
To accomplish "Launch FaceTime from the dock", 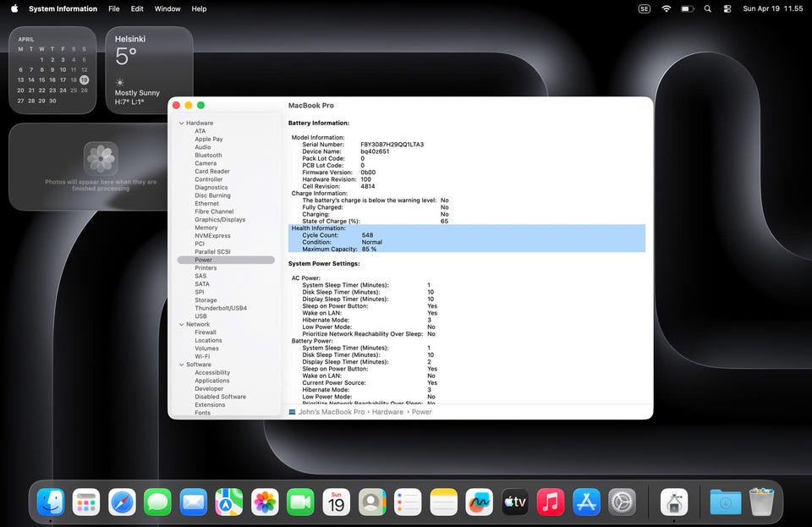I will tap(300, 502).
